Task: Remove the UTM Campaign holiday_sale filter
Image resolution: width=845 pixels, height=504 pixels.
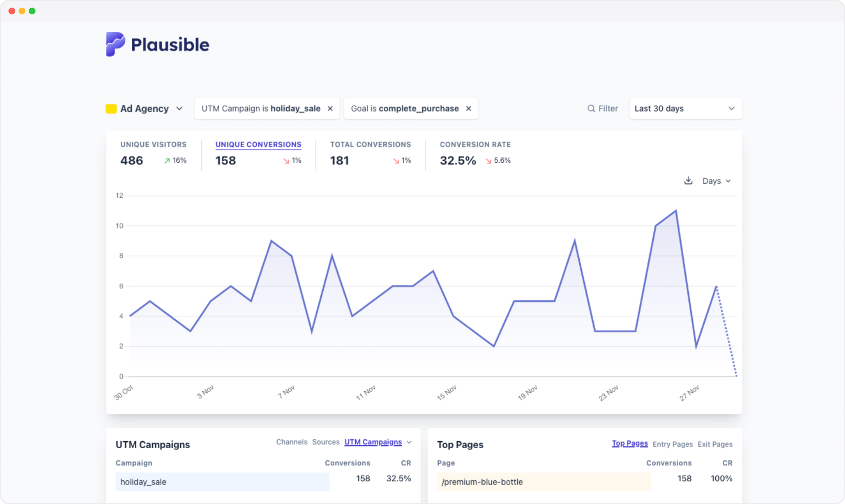Action: 330,109
